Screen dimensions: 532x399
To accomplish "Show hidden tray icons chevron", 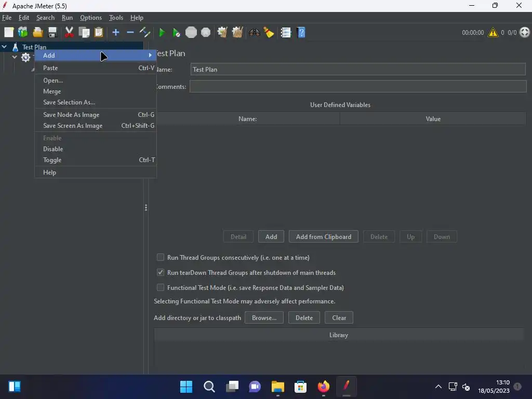I will click(438, 387).
